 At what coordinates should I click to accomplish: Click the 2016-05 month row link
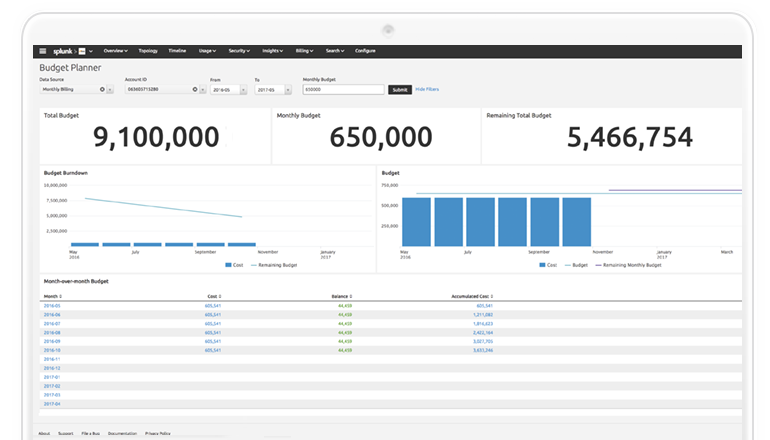pos(52,306)
